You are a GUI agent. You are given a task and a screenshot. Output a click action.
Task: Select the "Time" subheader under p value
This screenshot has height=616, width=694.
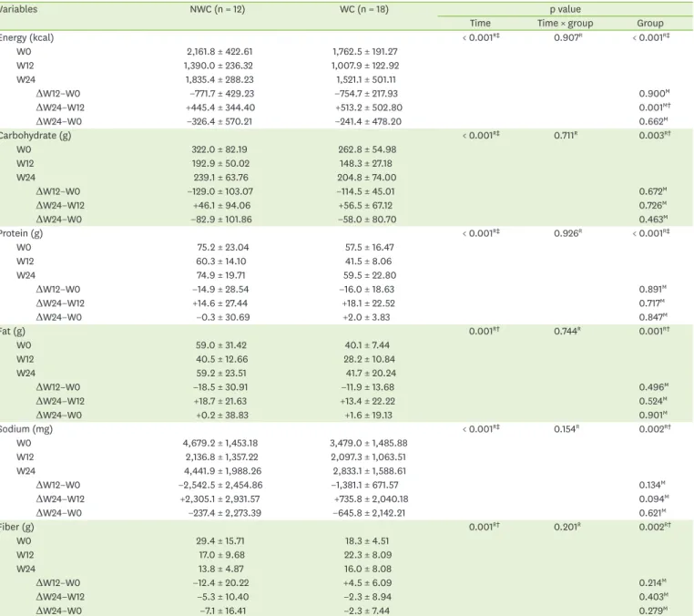click(480, 24)
